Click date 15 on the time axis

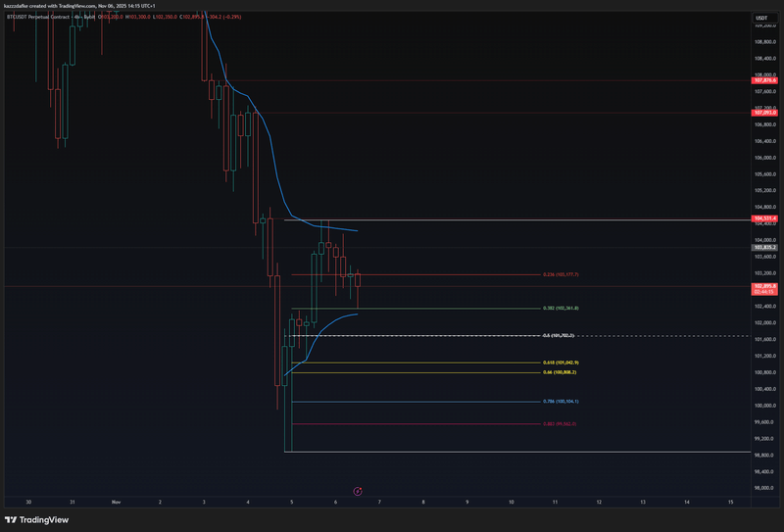tap(730, 502)
